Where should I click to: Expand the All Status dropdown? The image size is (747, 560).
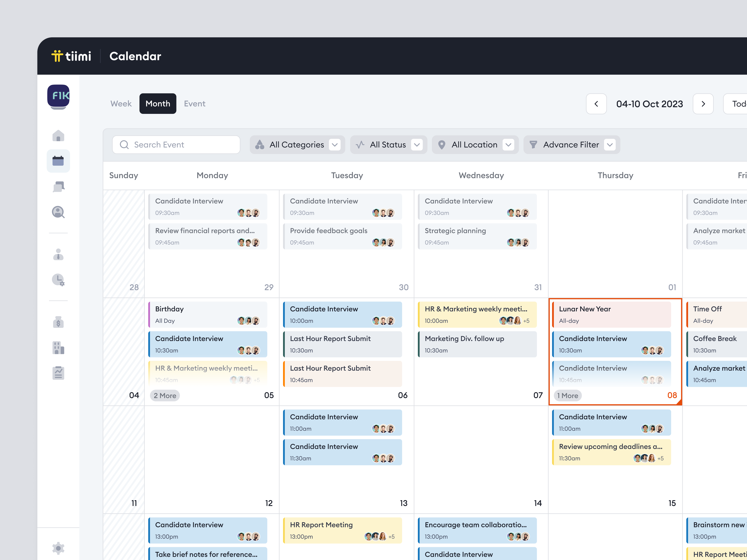tap(388, 145)
